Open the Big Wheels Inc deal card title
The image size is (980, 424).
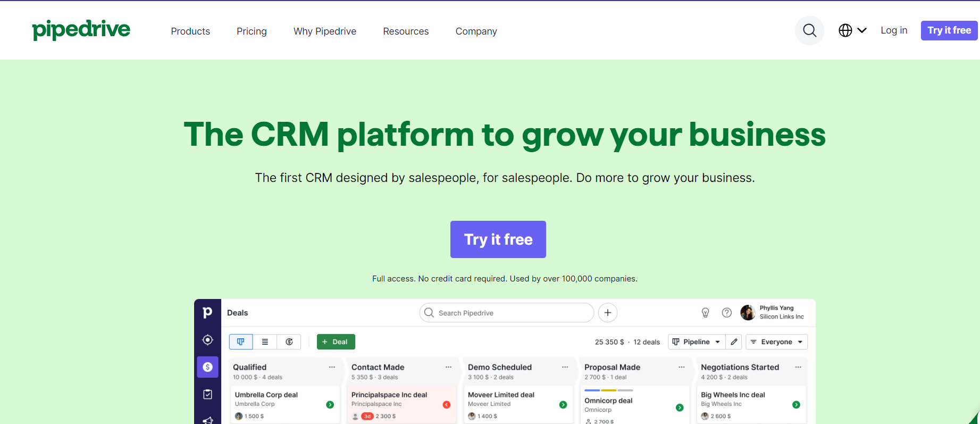[733, 395]
